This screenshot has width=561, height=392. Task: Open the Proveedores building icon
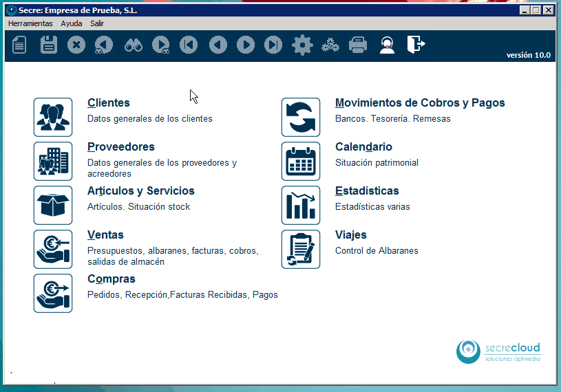[x=53, y=161]
